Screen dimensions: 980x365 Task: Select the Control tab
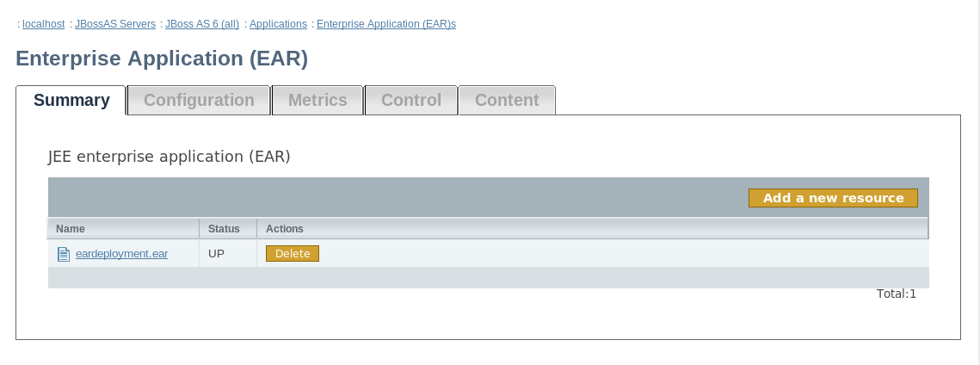pyautogui.click(x=411, y=101)
